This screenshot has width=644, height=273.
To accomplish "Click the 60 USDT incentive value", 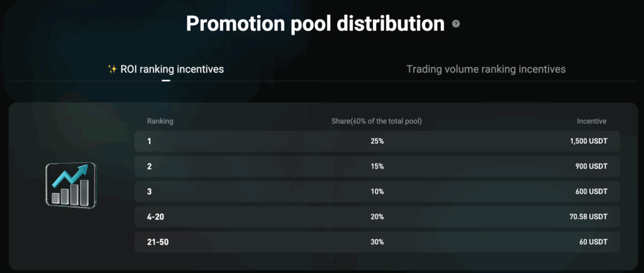I will pyautogui.click(x=594, y=242).
